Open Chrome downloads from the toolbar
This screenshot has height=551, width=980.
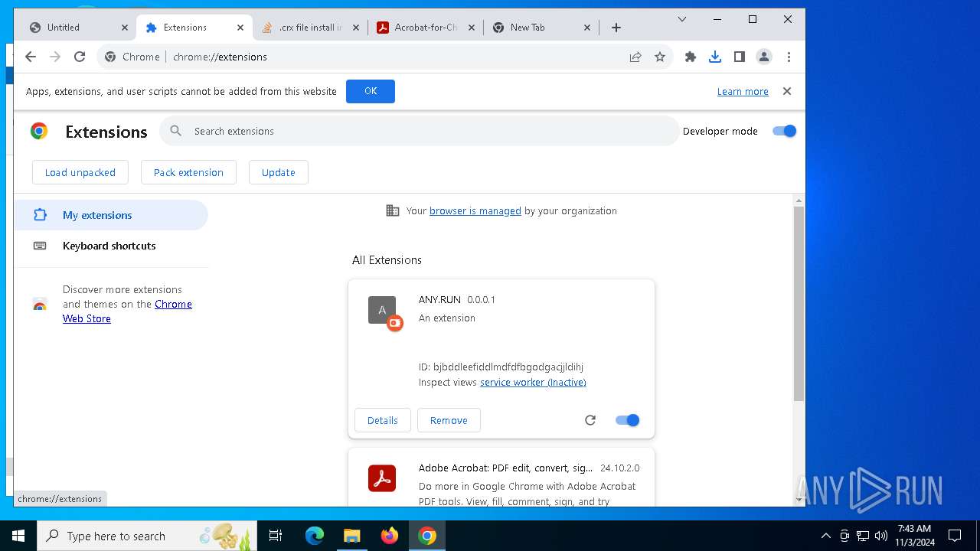click(x=715, y=57)
